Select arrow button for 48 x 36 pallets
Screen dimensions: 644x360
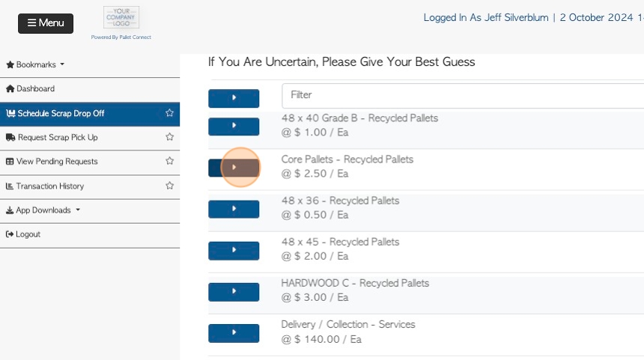coord(234,209)
